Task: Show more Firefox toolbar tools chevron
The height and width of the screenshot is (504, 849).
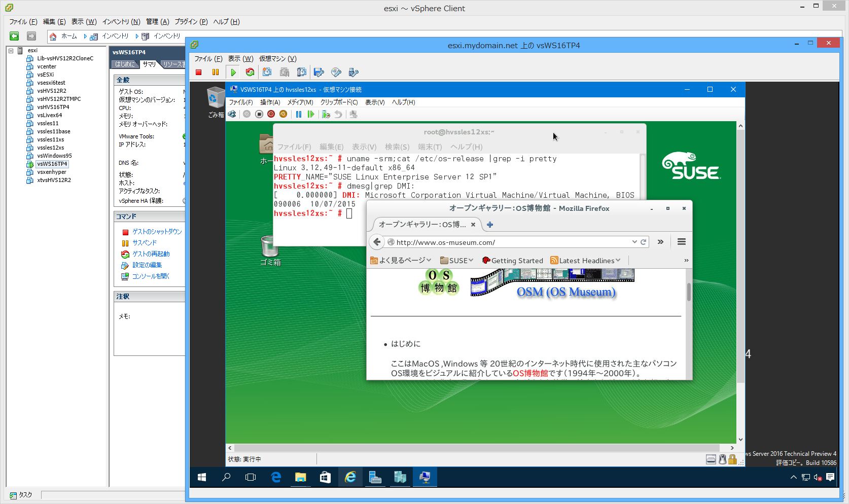Action: [660, 242]
